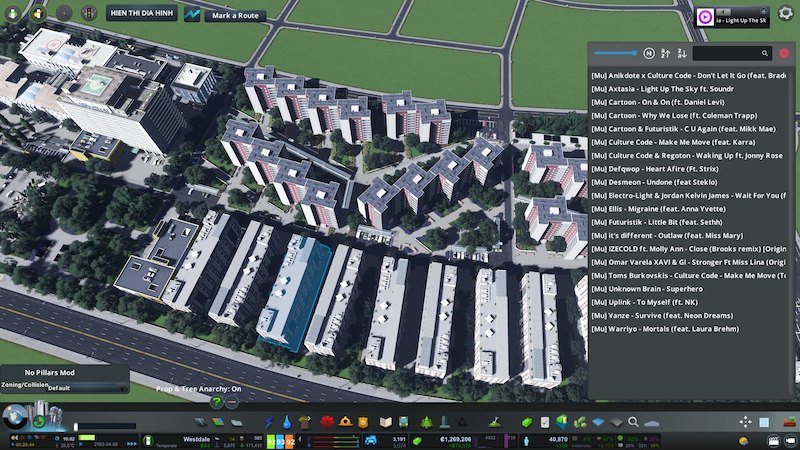
Task: Toggle the red radio disable button
Action: click(784, 53)
